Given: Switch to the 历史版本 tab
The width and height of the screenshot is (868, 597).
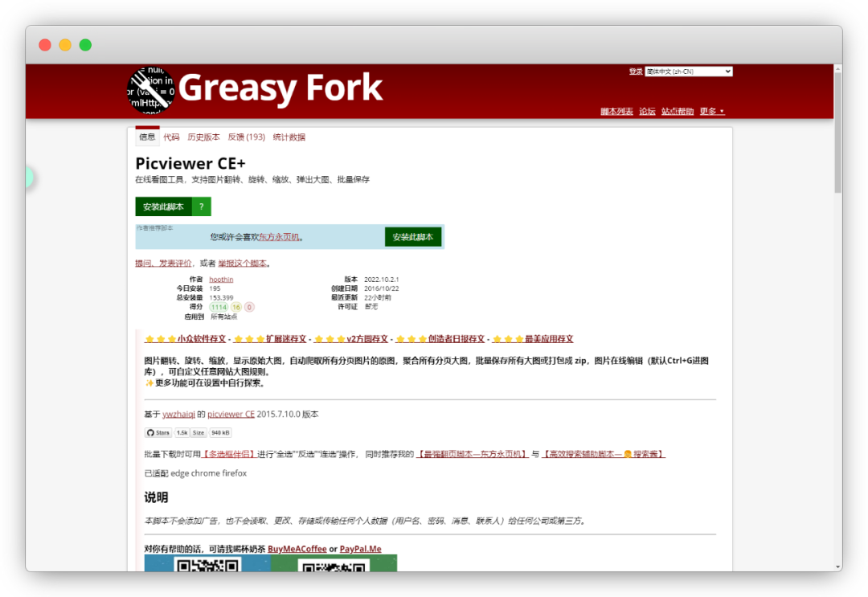Looking at the screenshot, I should [203, 137].
